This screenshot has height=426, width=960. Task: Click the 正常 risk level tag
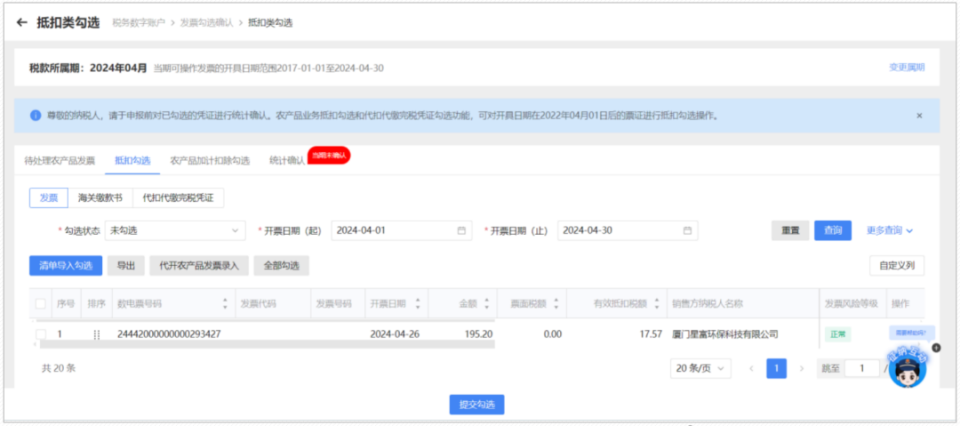tap(838, 334)
